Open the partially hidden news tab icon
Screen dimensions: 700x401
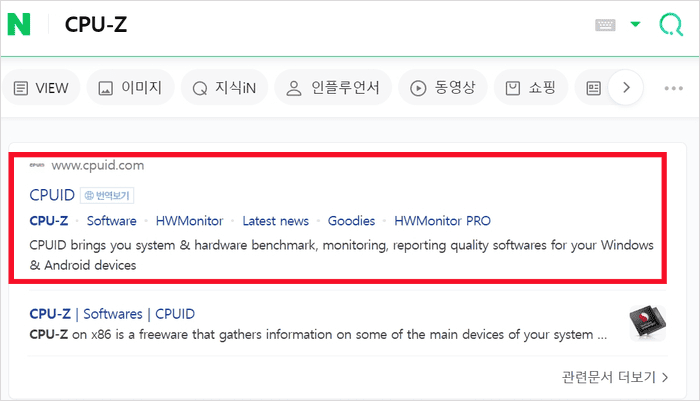(x=593, y=88)
